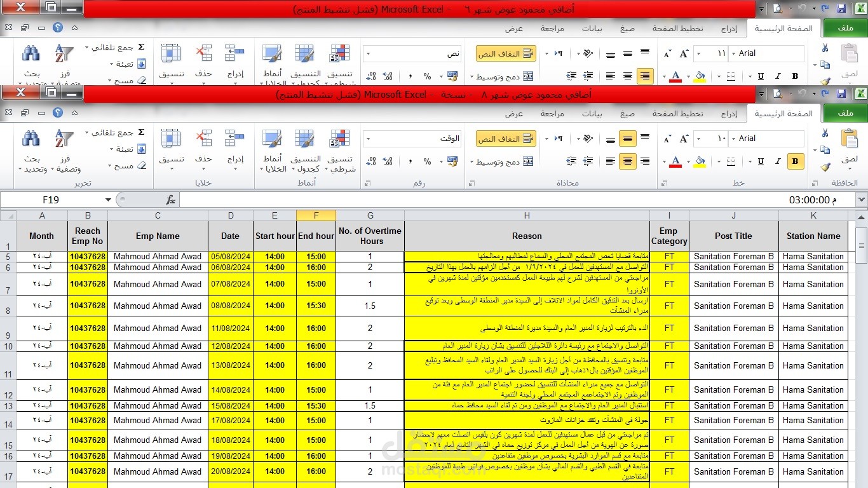Click the Insert Function fx button
868x488 pixels.
(170, 200)
